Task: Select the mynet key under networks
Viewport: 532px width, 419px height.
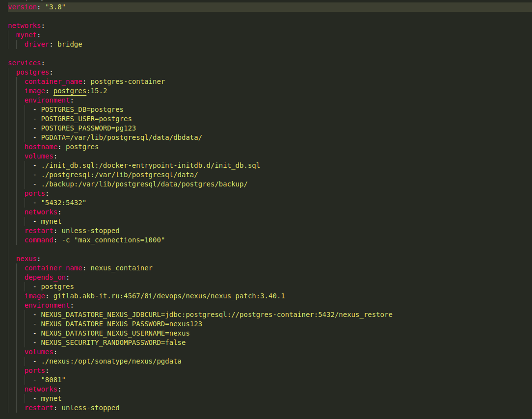Action: pyautogui.click(x=27, y=35)
